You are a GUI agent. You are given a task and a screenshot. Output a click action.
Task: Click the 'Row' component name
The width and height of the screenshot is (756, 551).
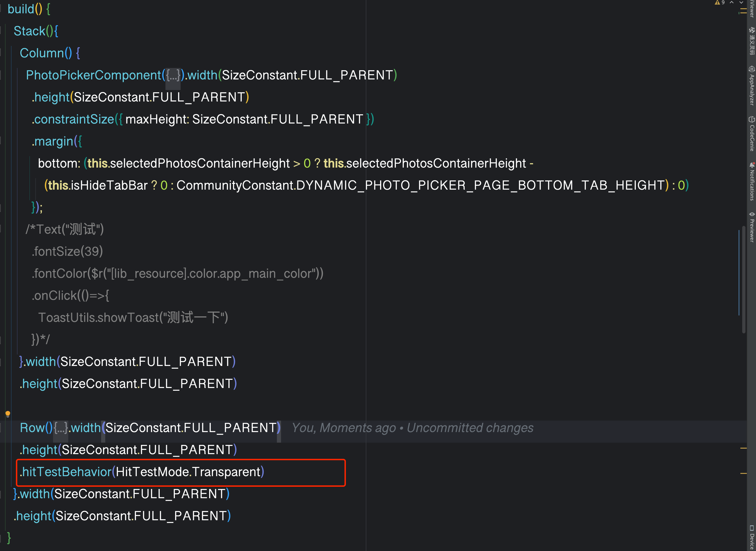(32, 428)
